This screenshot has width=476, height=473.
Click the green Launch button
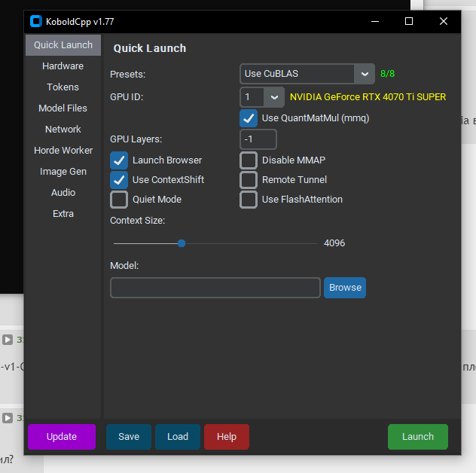[x=418, y=437]
